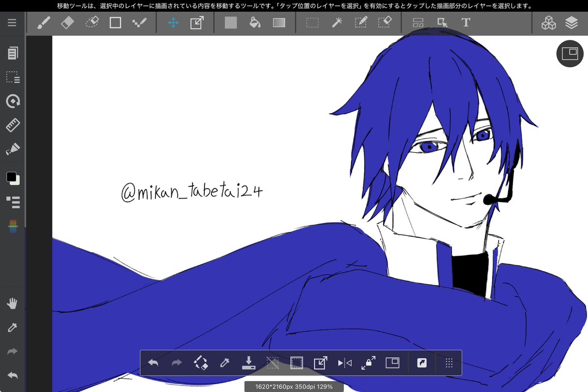
Task: Open the Layers panel
Action: (572, 22)
